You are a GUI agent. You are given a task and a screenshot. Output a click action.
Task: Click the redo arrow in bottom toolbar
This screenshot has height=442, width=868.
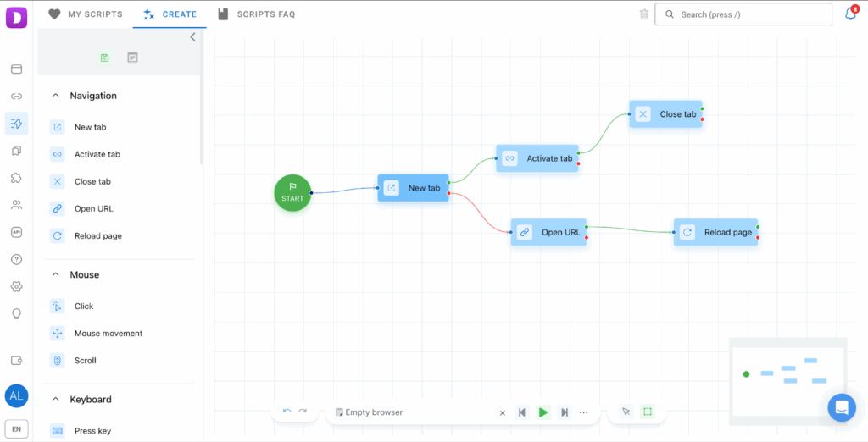303,412
